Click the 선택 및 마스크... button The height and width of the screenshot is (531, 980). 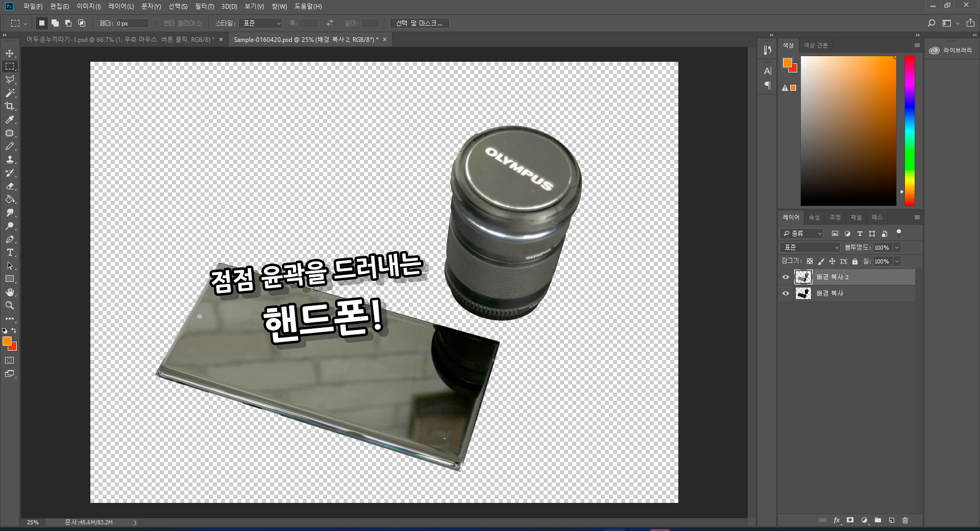[x=420, y=23]
